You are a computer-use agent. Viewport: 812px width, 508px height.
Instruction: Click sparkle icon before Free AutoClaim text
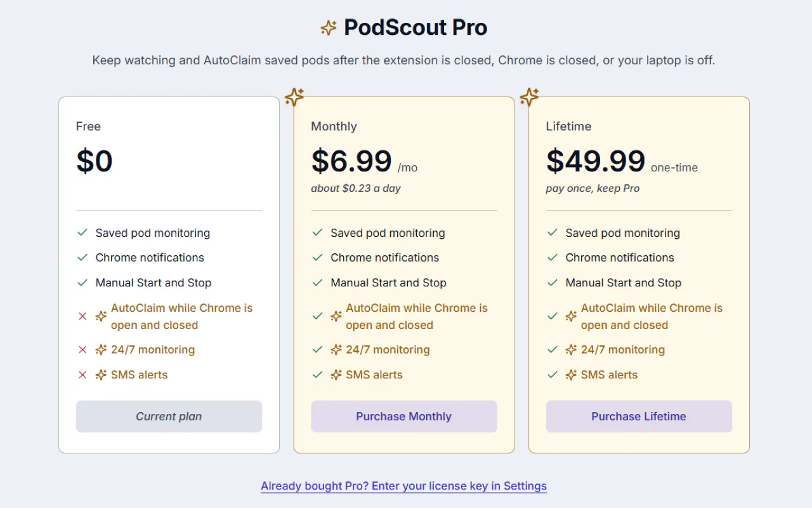click(101, 316)
